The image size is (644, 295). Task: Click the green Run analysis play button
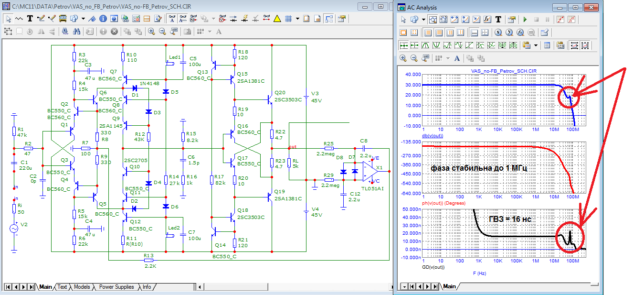525,20
